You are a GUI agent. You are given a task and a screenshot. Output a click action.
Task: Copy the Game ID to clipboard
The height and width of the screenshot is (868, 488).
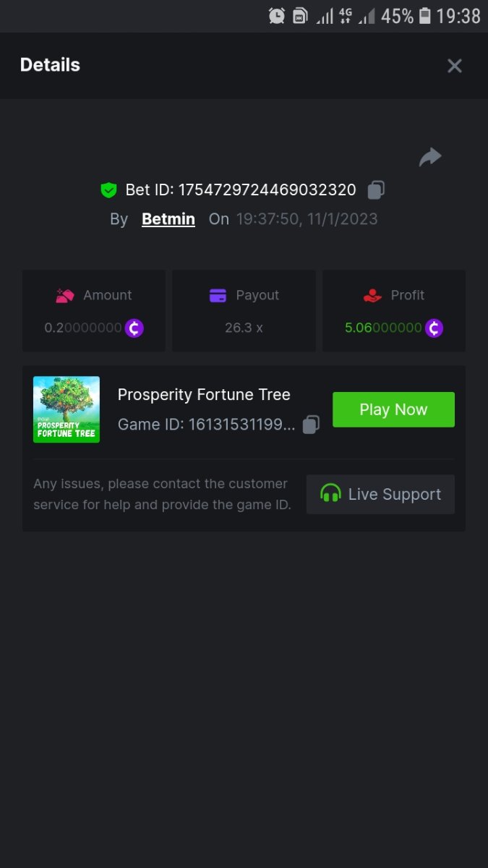coord(311,425)
